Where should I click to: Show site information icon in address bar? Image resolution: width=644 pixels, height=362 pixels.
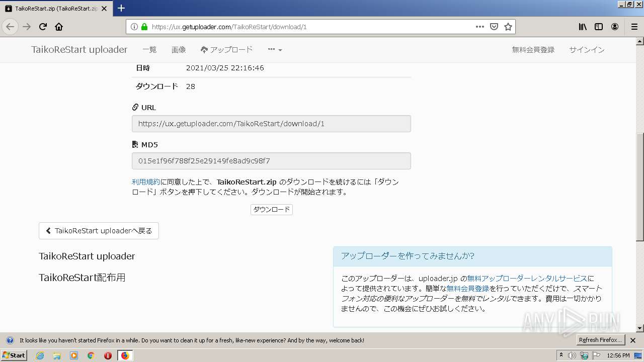(x=134, y=27)
